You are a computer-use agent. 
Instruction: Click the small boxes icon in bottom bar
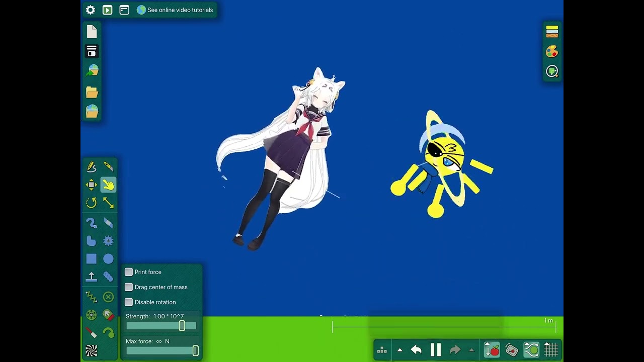pos(382,350)
